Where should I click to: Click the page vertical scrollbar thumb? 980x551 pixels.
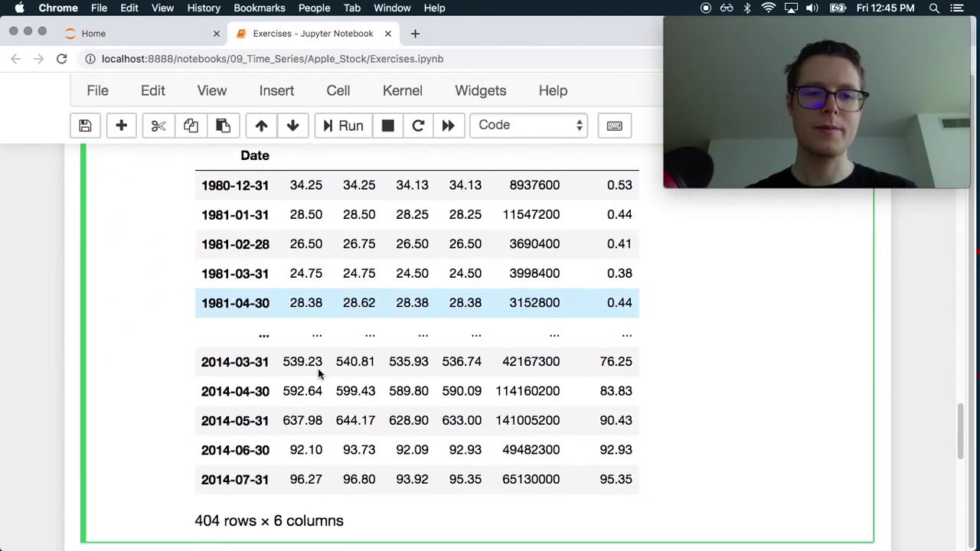coord(961,432)
